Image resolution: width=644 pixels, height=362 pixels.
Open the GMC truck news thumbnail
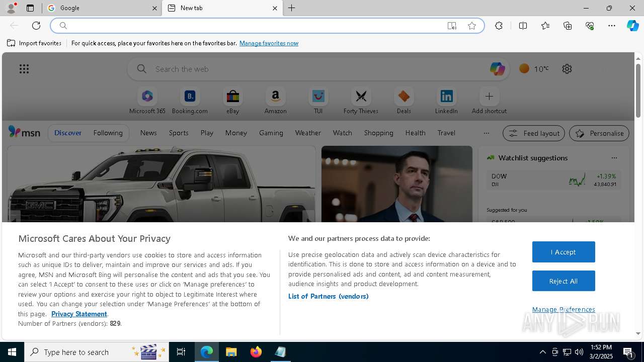162,184
